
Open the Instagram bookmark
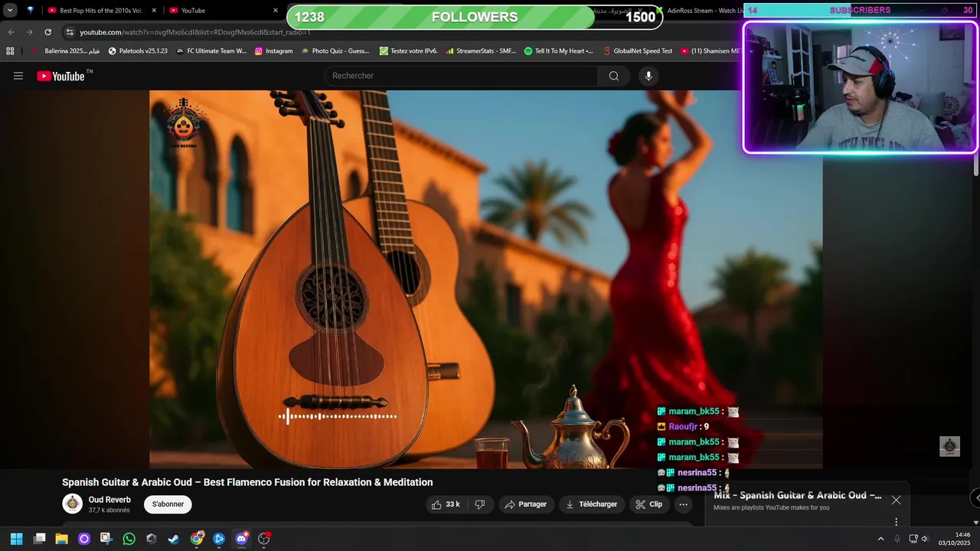(274, 51)
